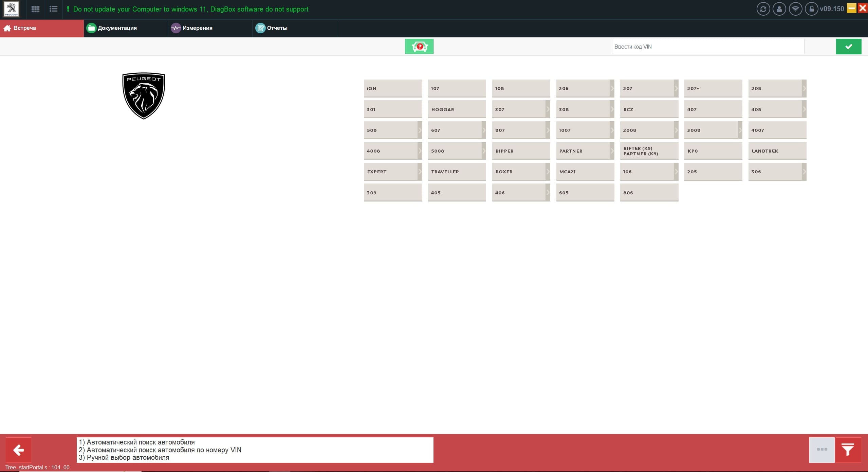The image size is (868, 472).
Task: Open the Измерения tab
Action: pos(197,28)
